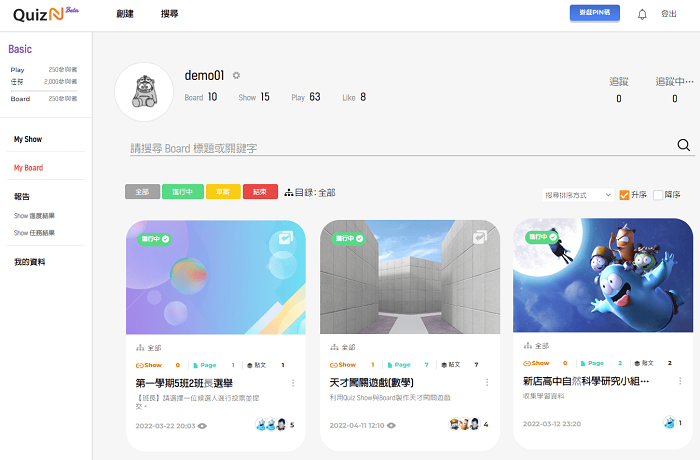This screenshot has width=700, height=460.
Task: Check the 降序 descending checkbox
Action: 658,195
